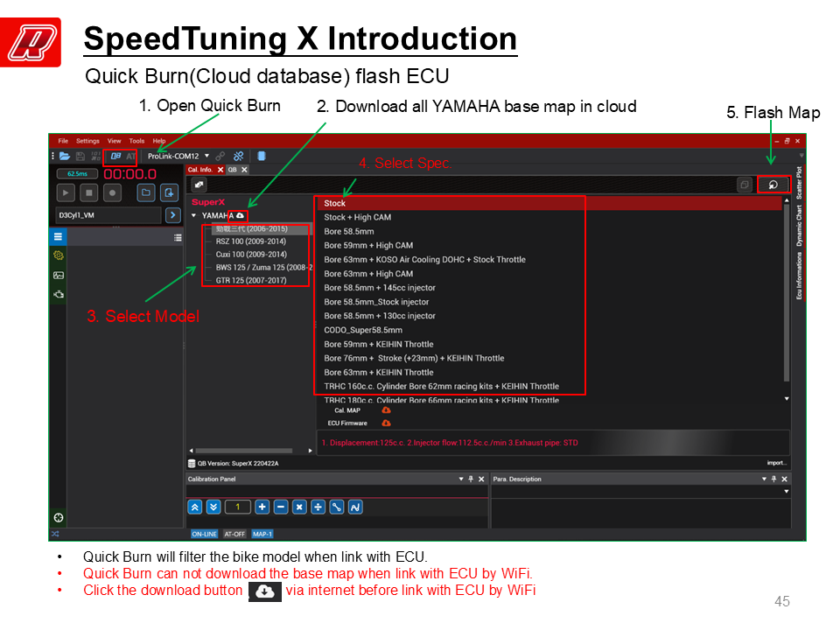
Task: Collapse the YAMAHA tree node
Action: point(194,216)
